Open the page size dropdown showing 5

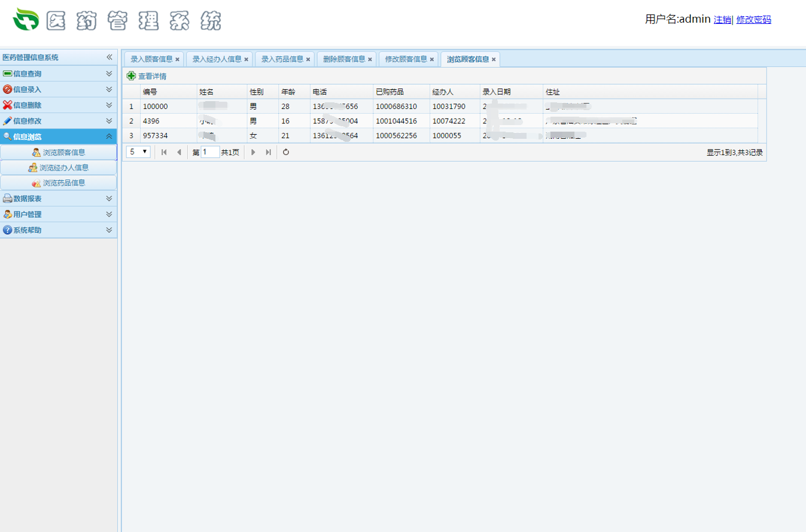(138, 152)
